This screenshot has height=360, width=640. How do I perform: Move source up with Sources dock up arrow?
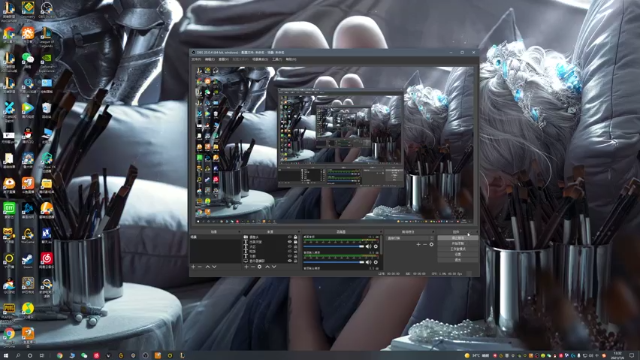click(268, 267)
